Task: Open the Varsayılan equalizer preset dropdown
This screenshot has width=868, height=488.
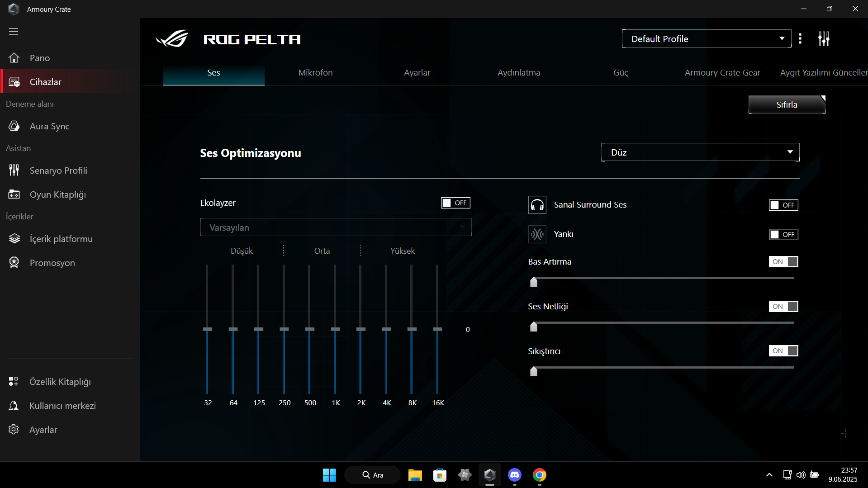Action: point(336,227)
